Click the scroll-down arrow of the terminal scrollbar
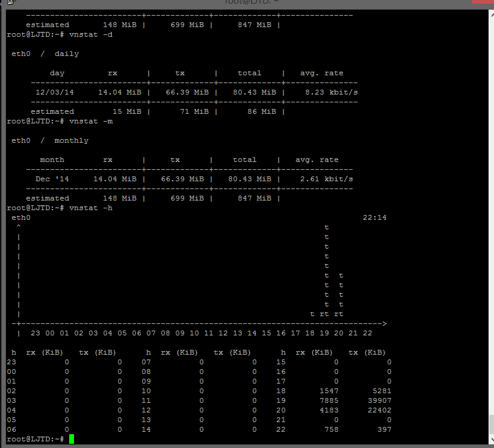This screenshot has width=494, height=448. click(492, 439)
